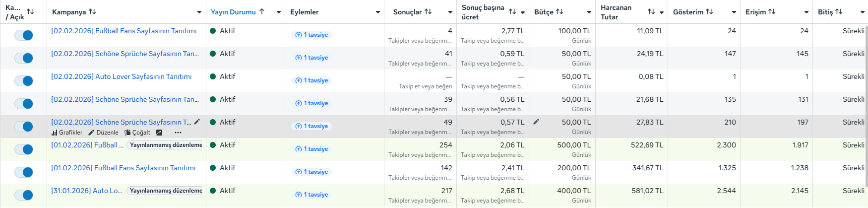This screenshot has height=208, width=868.
Task: Click the trend chart icon beside Çoğalt
Action: click(x=159, y=133)
